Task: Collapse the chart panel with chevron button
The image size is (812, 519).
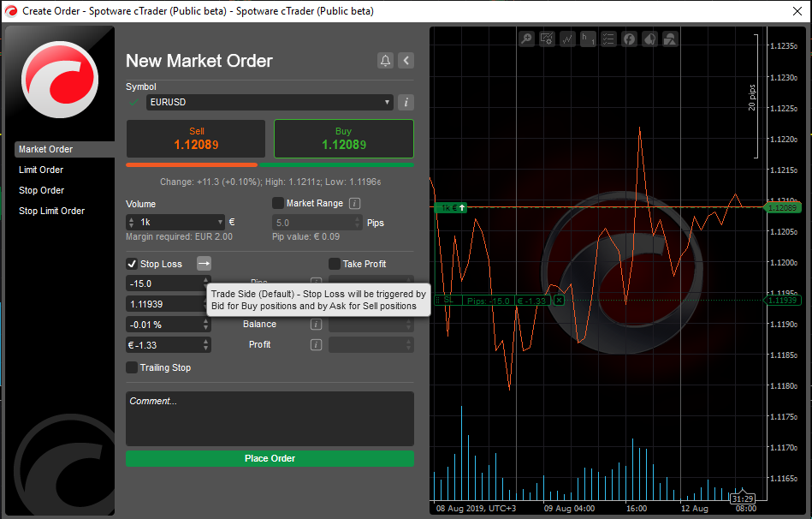Action: tap(406, 61)
